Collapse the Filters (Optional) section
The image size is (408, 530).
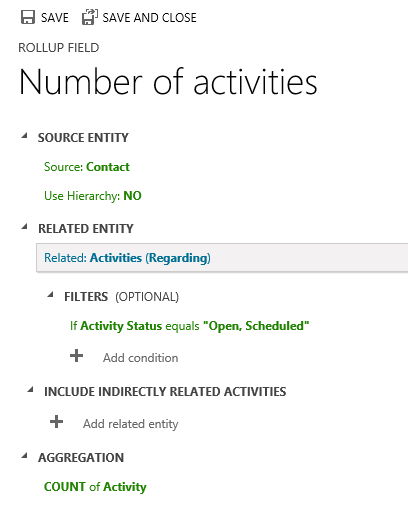pyautogui.click(x=50, y=295)
